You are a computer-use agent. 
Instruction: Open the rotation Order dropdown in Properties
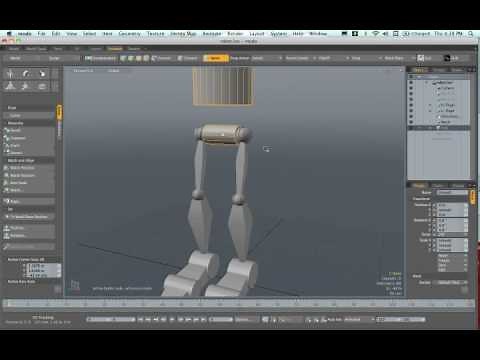pos(452,235)
